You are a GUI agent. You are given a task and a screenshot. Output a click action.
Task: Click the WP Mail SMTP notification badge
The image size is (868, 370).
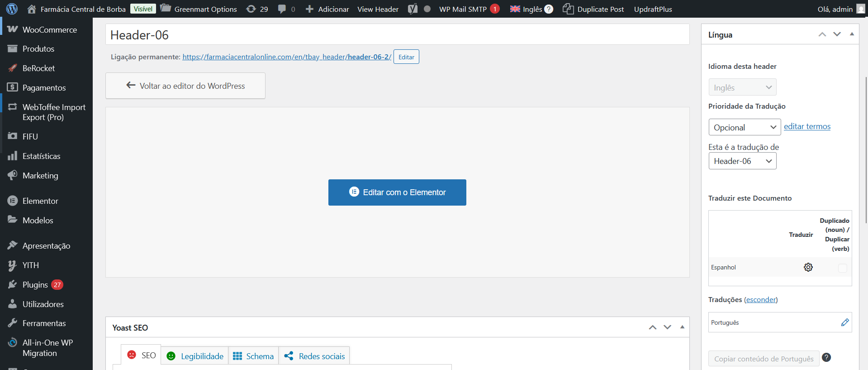[495, 9]
